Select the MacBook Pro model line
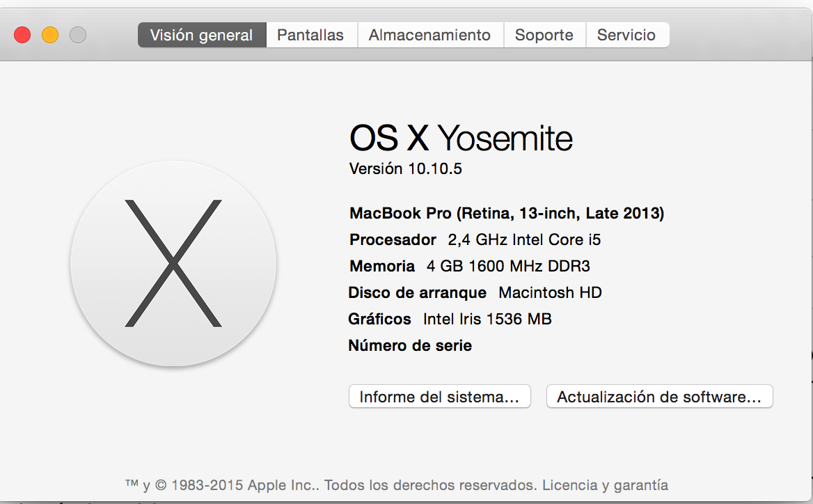The height and width of the screenshot is (504, 813). (x=507, y=213)
